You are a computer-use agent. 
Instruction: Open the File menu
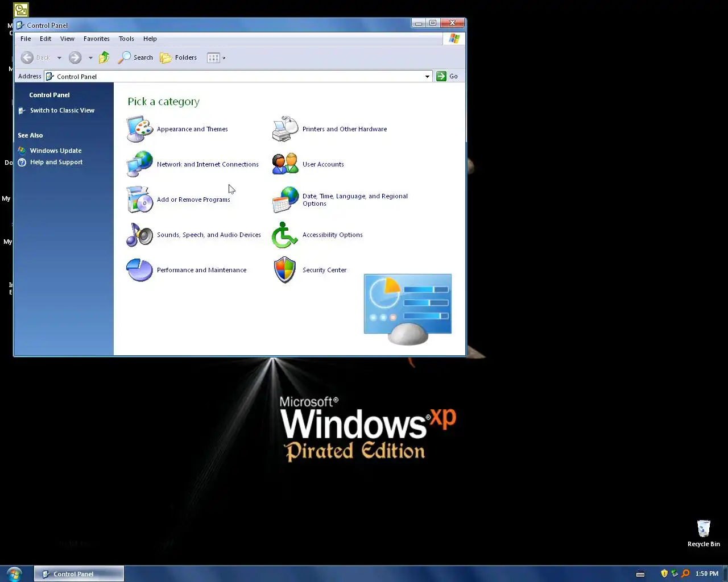point(26,39)
